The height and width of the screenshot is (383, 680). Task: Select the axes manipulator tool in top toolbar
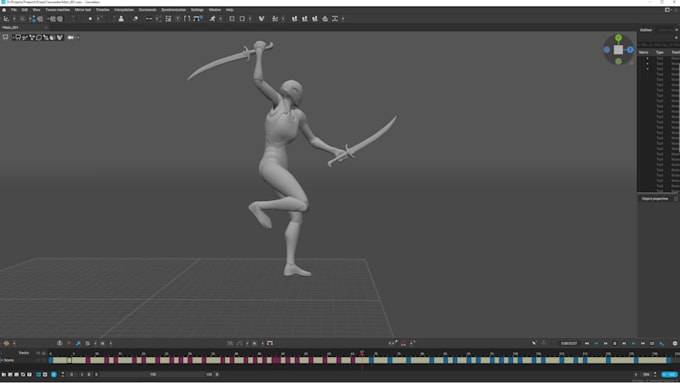point(6,19)
